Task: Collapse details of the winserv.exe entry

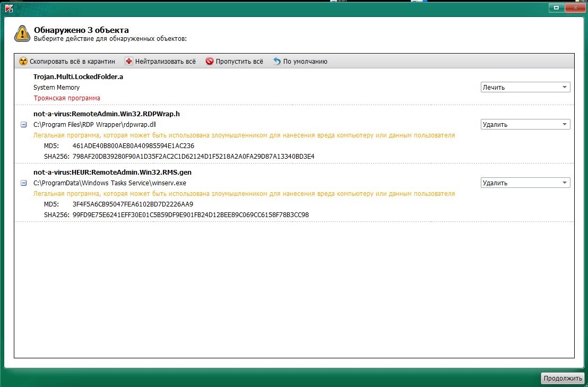Action: click(24, 183)
